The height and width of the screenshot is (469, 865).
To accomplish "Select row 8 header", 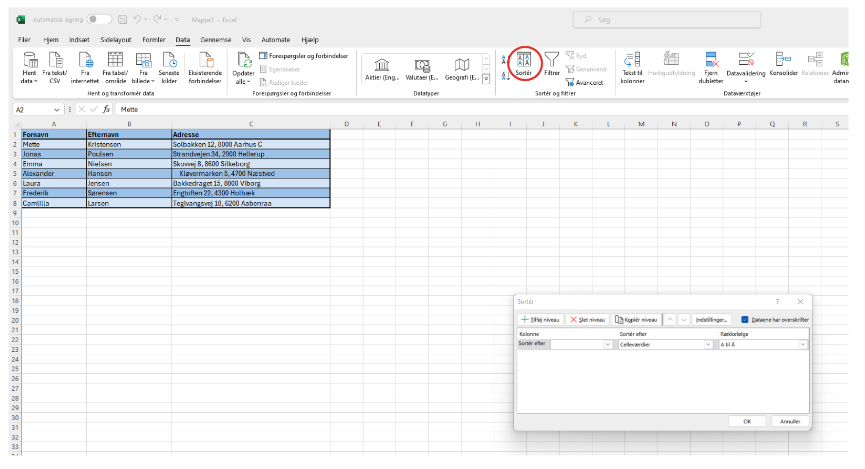I will 15,203.
